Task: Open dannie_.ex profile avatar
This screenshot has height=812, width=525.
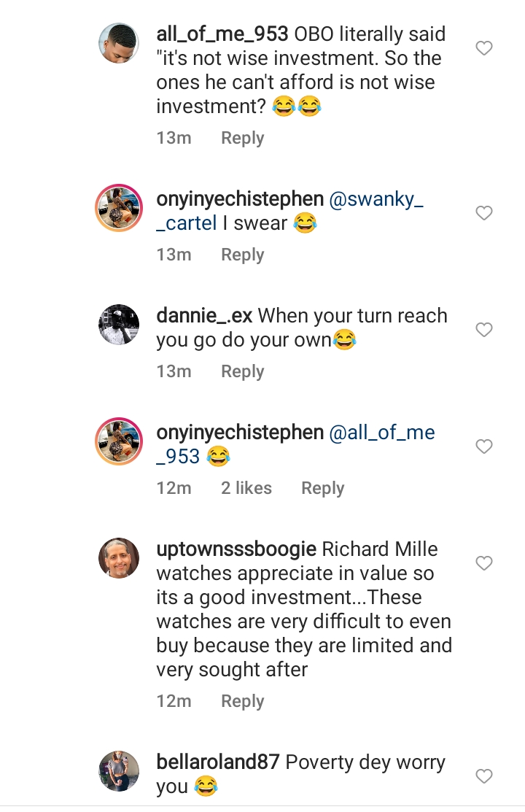Action: [118, 324]
